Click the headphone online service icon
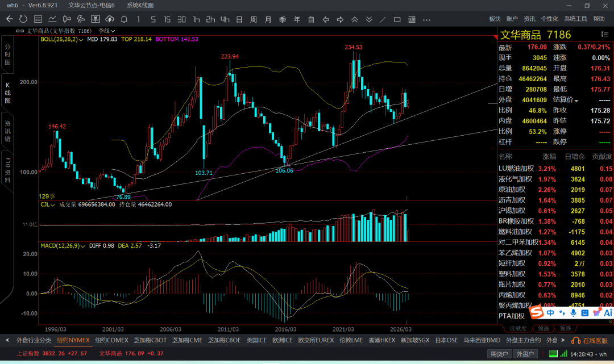The height and width of the screenshot is (364, 614). click(575, 341)
